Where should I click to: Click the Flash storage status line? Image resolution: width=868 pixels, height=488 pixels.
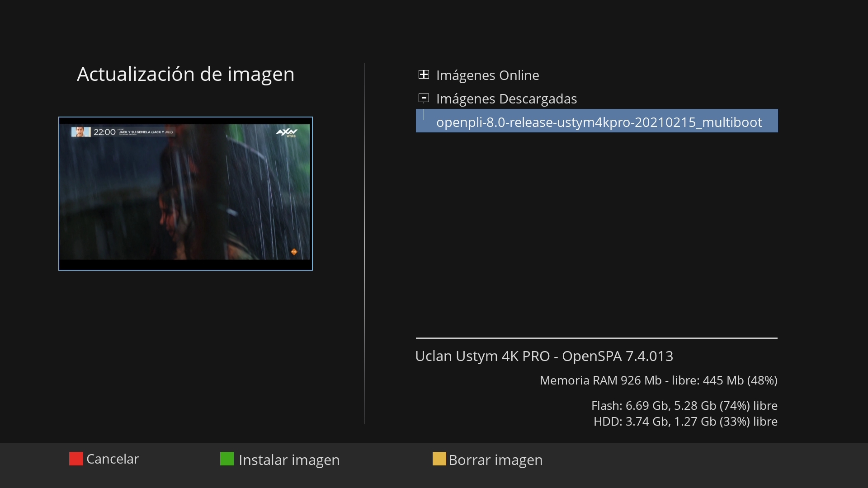pyautogui.click(x=684, y=406)
